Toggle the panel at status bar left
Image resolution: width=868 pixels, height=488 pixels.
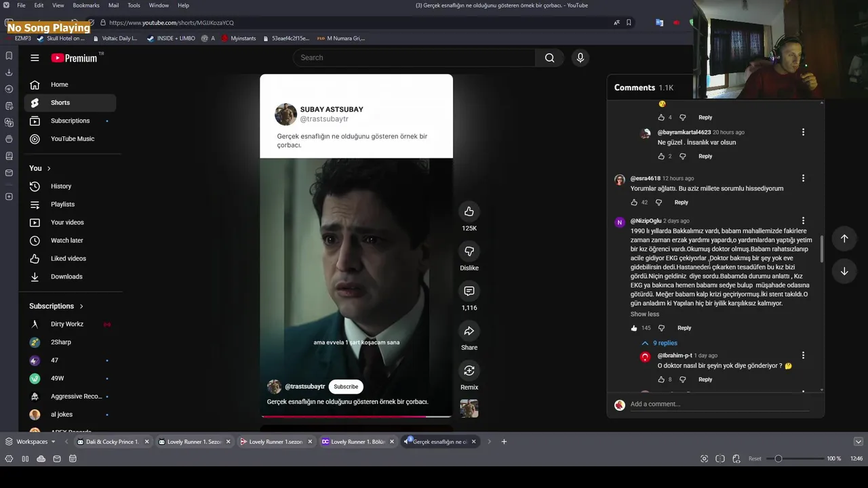point(9,459)
